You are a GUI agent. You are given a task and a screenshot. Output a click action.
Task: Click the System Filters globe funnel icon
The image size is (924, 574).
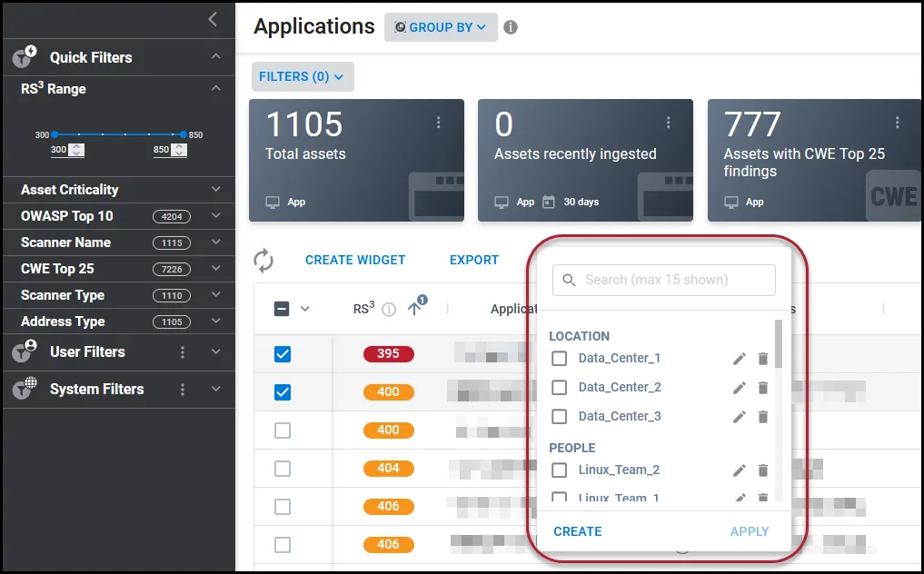[x=25, y=389]
